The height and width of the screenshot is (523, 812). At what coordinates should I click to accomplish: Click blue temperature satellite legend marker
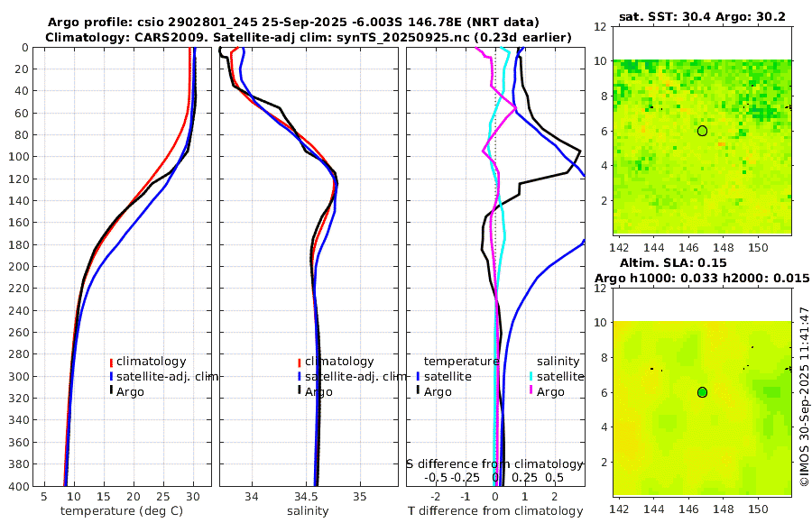point(418,376)
